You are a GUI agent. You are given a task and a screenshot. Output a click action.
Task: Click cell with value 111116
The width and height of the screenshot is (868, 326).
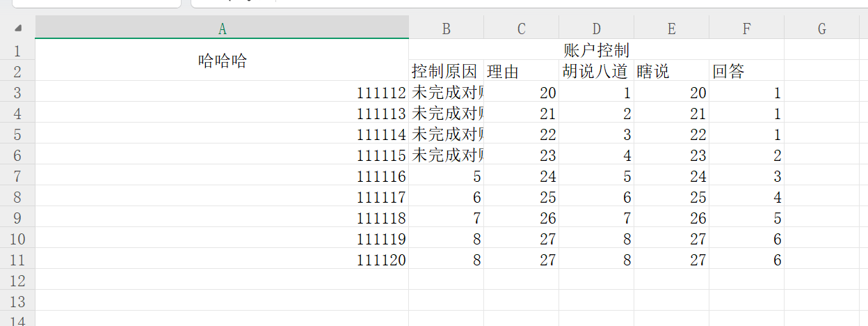coord(222,176)
